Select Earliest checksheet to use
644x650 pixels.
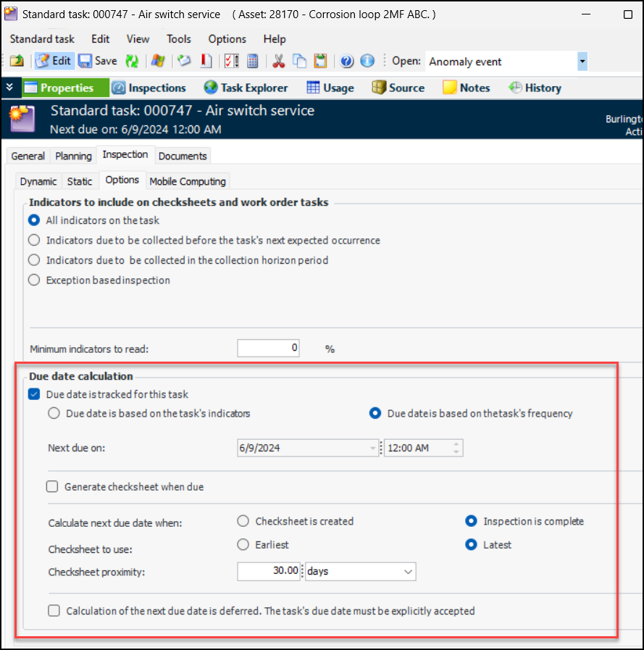pyautogui.click(x=243, y=544)
